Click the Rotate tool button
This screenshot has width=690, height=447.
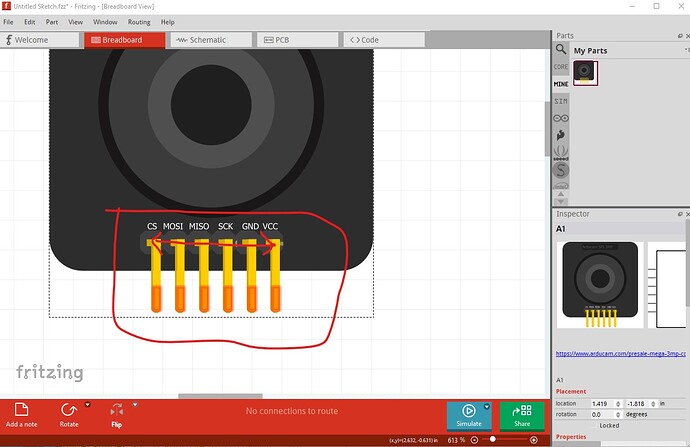click(x=69, y=415)
